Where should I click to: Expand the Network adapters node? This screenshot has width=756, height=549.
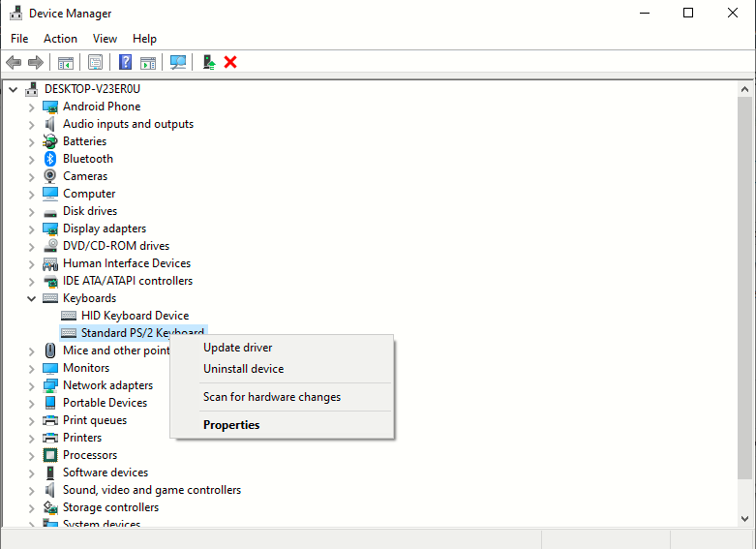[x=31, y=386]
